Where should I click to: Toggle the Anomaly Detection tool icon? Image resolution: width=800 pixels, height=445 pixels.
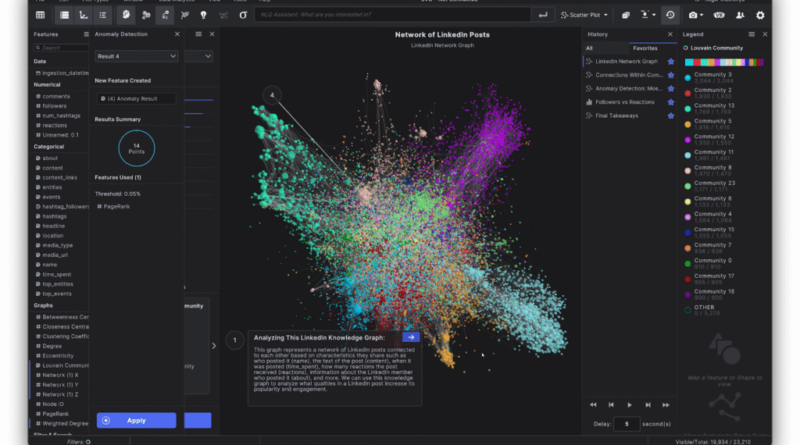tap(165, 15)
